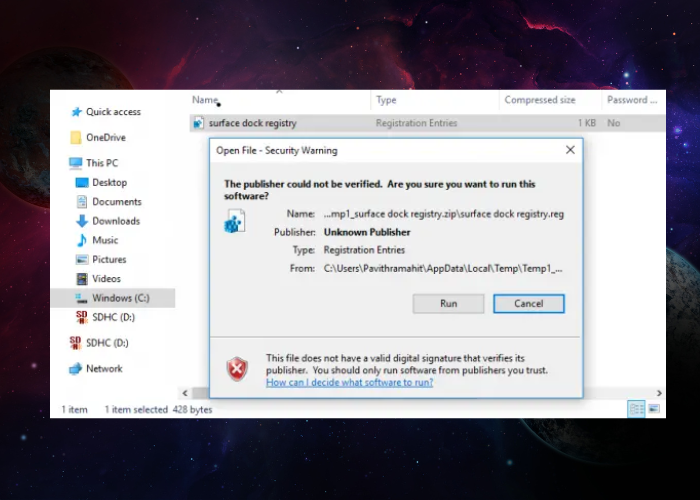700x500 pixels.
Task: Click horizontal scrollbar right arrow
Action: pos(659,393)
